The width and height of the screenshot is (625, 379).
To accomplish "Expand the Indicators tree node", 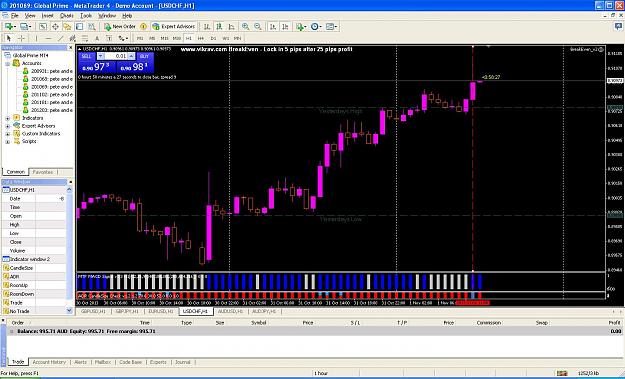I will click(8, 118).
